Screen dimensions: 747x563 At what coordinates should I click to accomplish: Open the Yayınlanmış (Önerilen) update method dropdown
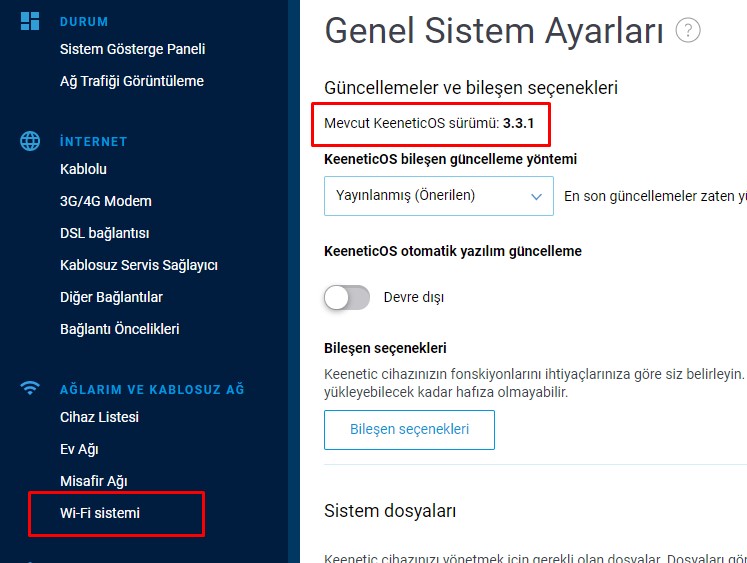439,196
